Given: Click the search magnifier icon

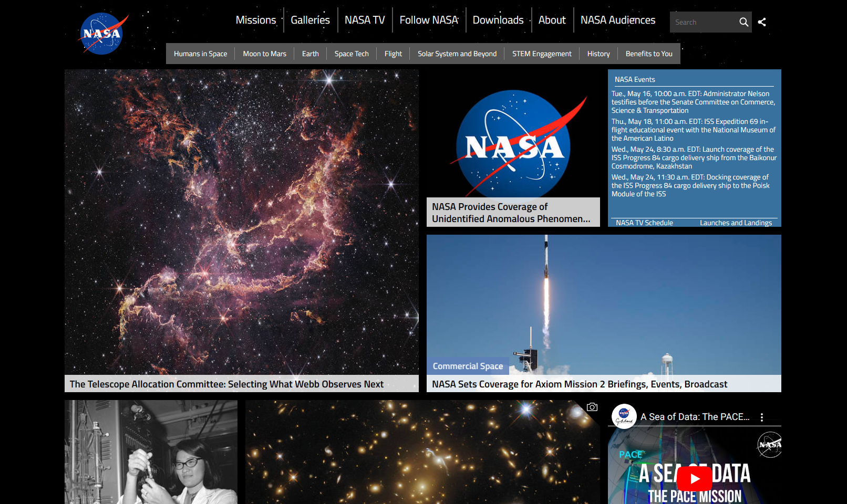Looking at the screenshot, I should [x=744, y=22].
